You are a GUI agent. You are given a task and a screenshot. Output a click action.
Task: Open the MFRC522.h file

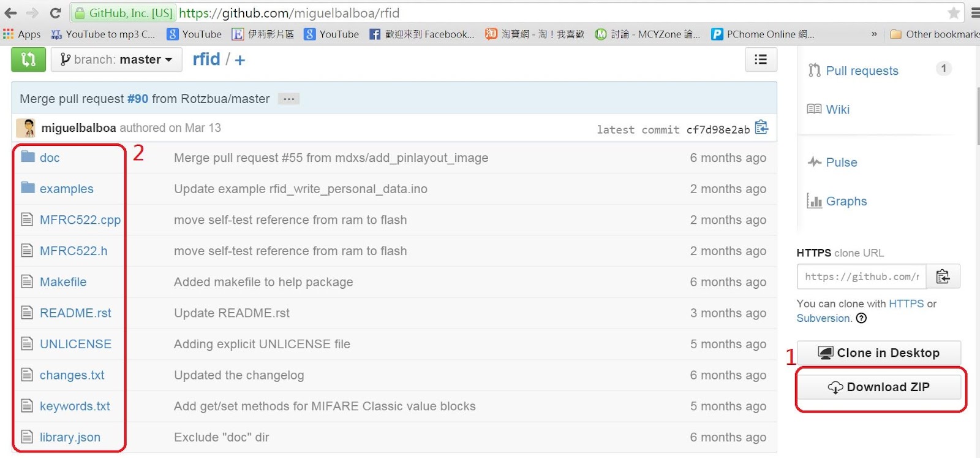click(x=73, y=251)
